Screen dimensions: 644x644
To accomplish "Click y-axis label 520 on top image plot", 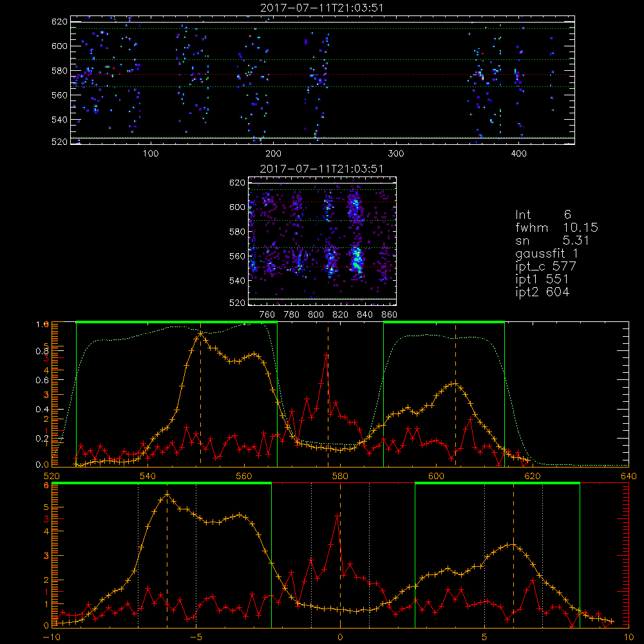I will [59, 142].
